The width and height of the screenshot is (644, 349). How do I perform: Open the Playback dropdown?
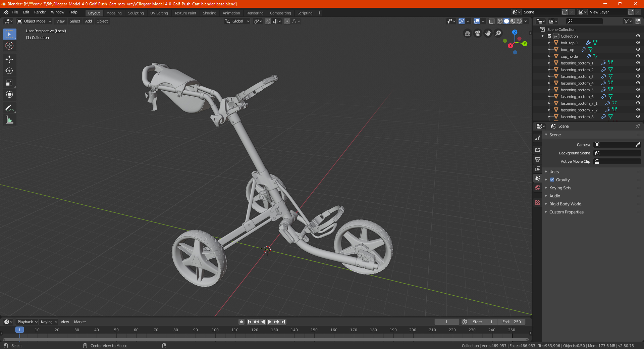coord(27,322)
